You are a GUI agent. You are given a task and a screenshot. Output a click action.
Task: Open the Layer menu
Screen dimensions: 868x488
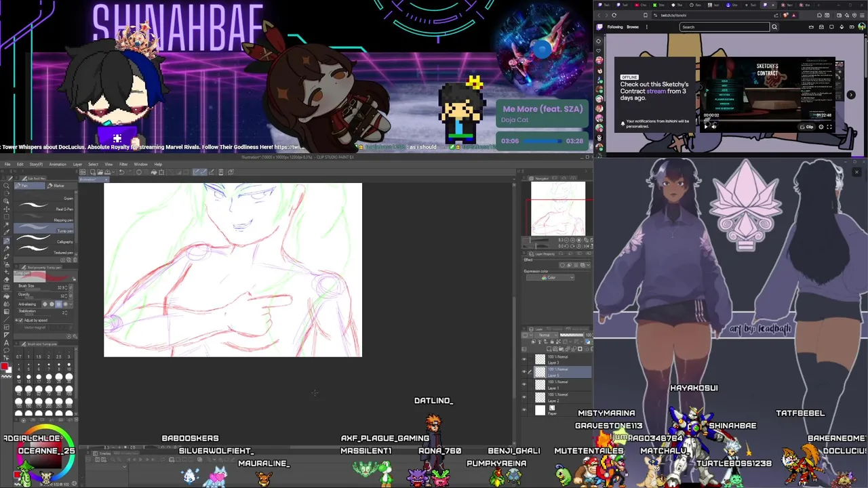[77, 164]
